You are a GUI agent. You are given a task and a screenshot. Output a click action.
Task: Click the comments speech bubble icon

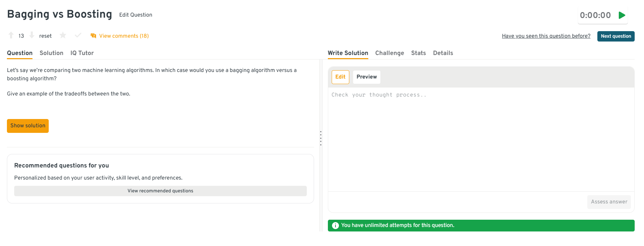point(93,36)
